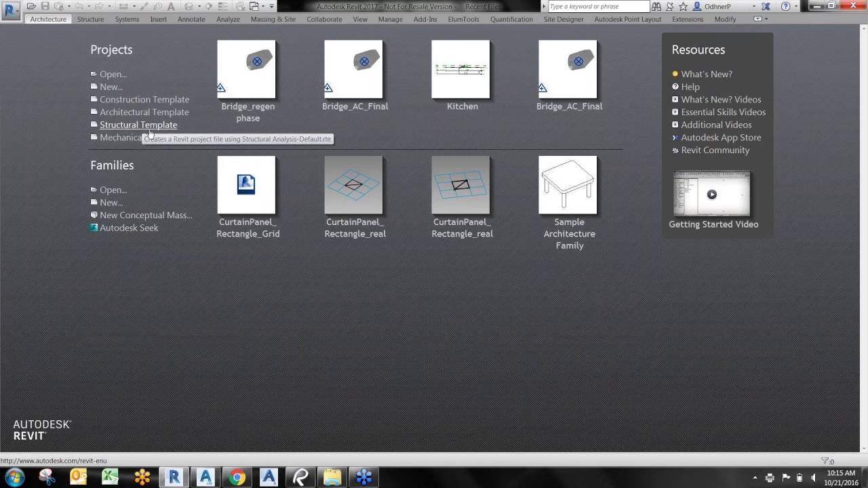Click the binoculars search icon
The width and height of the screenshot is (868, 488).
656,6
